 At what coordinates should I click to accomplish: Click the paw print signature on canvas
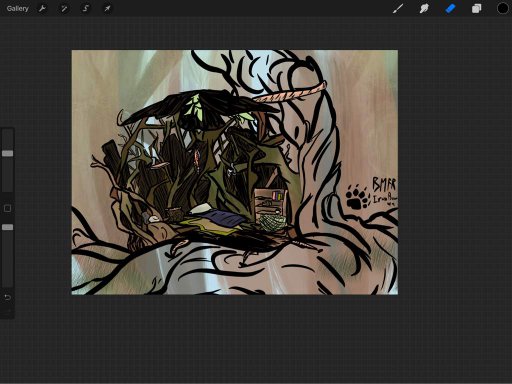[x=357, y=197]
